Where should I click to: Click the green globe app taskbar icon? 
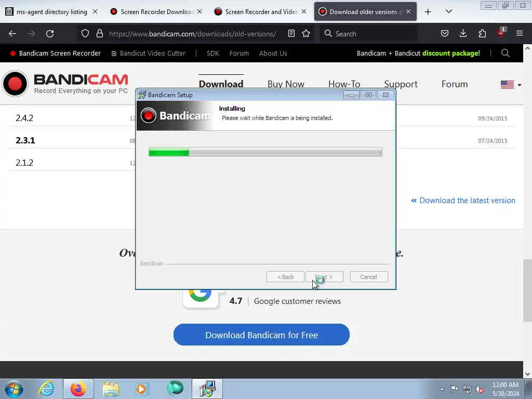point(175,388)
